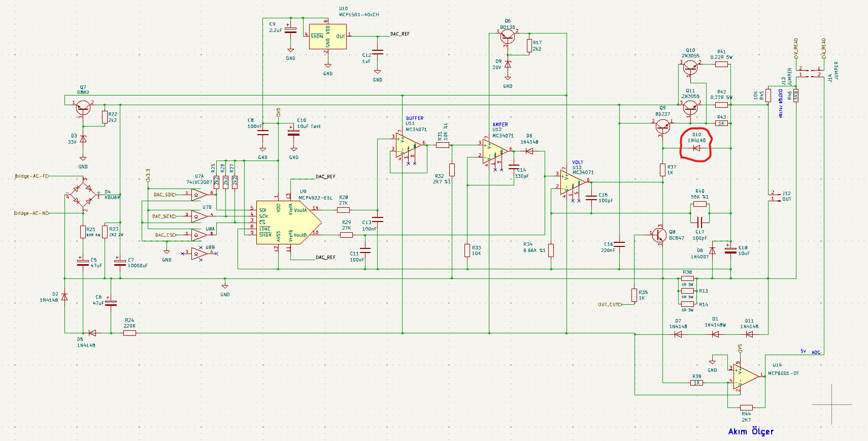Select the U8A buffer gate symbol
868x441 pixels.
point(199,235)
